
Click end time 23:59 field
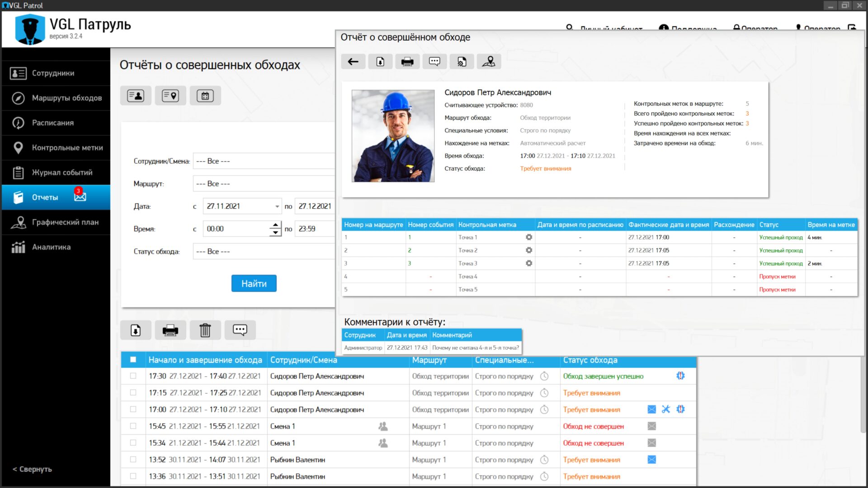[315, 229]
